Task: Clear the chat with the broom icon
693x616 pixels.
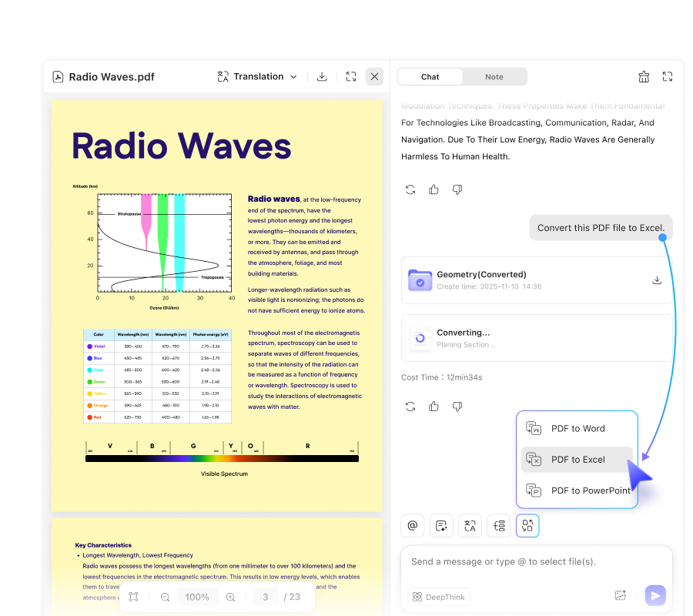Action: 644,76
